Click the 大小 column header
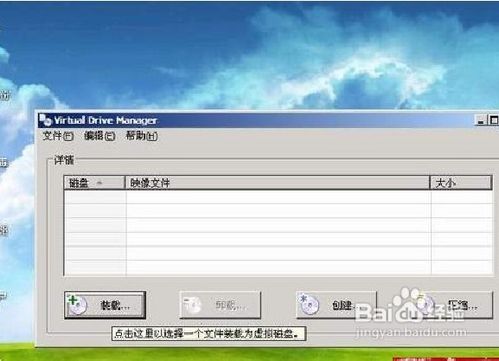The width and height of the screenshot is (499, 361). [461, 183]
